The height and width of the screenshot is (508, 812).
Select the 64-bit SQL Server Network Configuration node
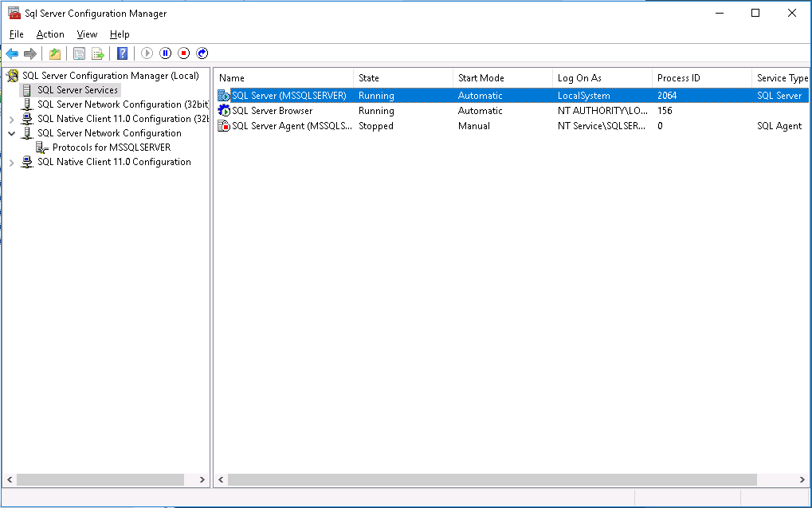[x=109, y=133]
